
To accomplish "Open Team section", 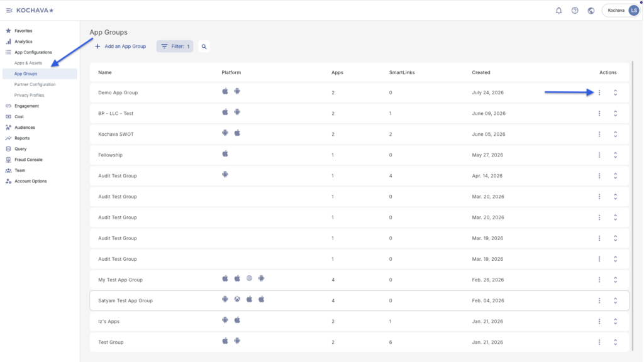I will tap(19, 170).
